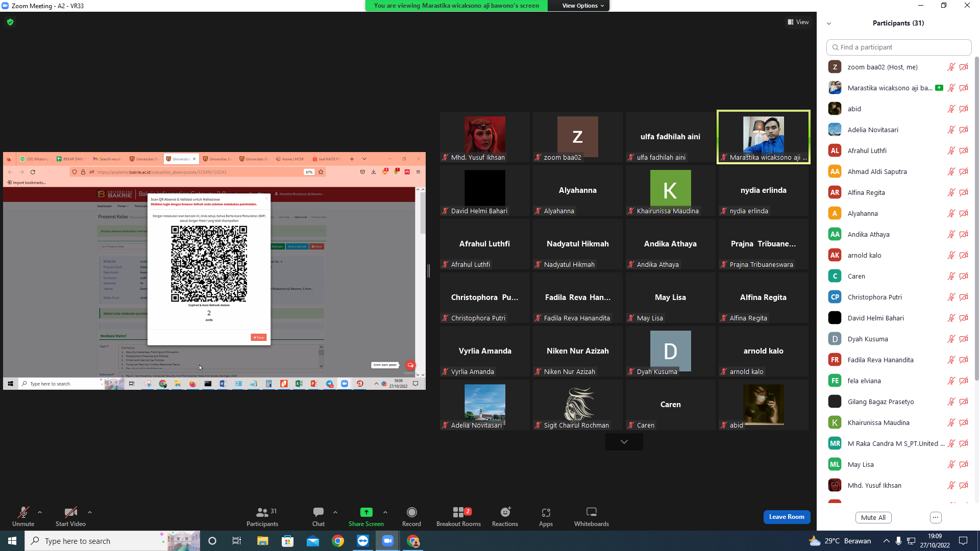This screenshot has width=980, height=551.
Task: Toggle video for Ahmad Aldi Saputra
Action: pyautogui.click(x=964, y=171)
